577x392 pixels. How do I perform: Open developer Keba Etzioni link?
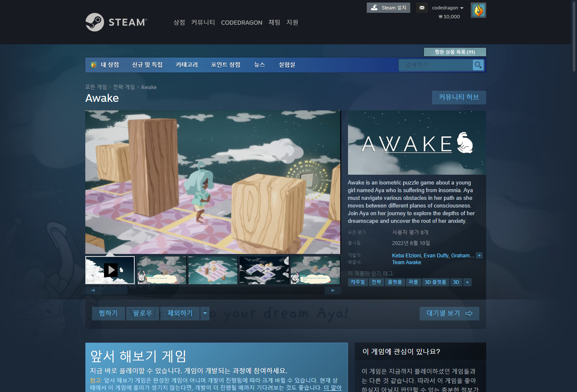point(406,256)
